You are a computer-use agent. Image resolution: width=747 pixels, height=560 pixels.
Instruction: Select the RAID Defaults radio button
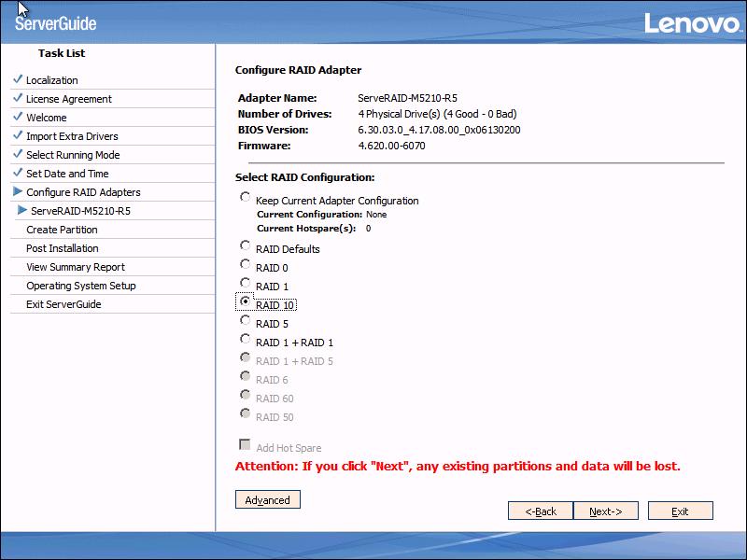246,246
